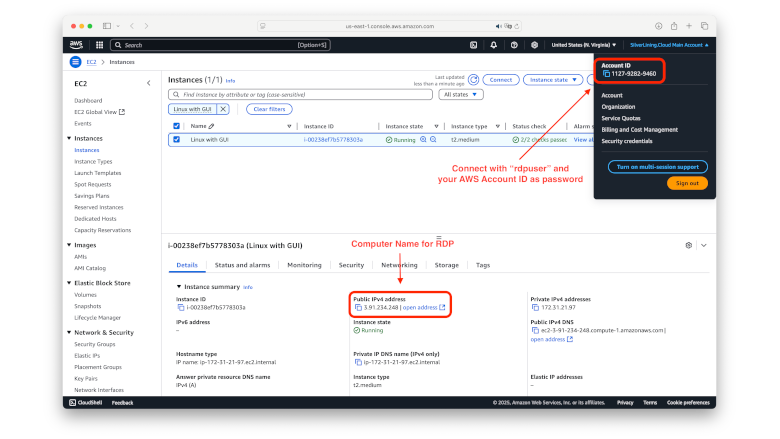Image resolution: width=780 pixels, height=439 pixels.
Task: Collapse the Elastic Block Store sidebar group
Action: pyautogui.click(x=69, y=283)
